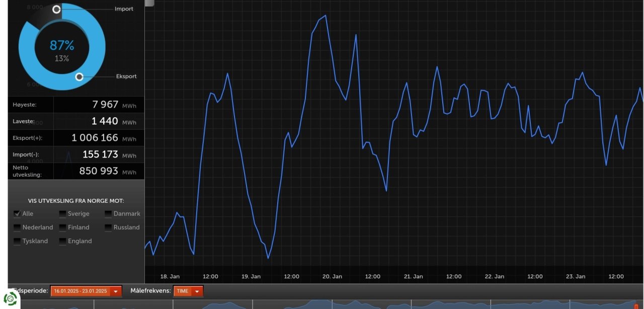Click the 13% label in the donut
The image size is (644, 309).
pyautogui.click(x=62, y=58)
